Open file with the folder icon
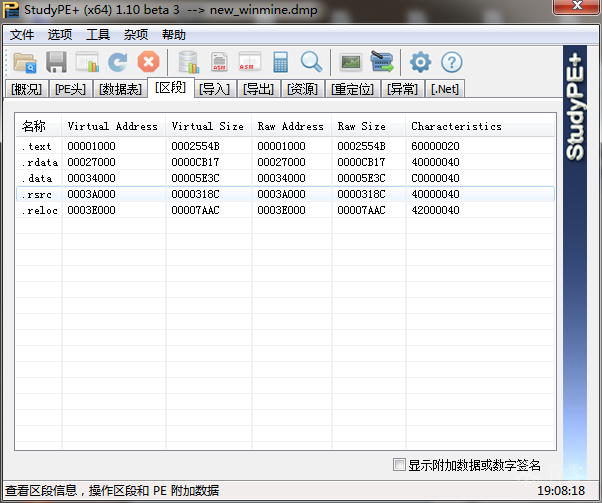The height and width of the screenshot is (503, 602). pyautogui.click(x=25, y=62)
